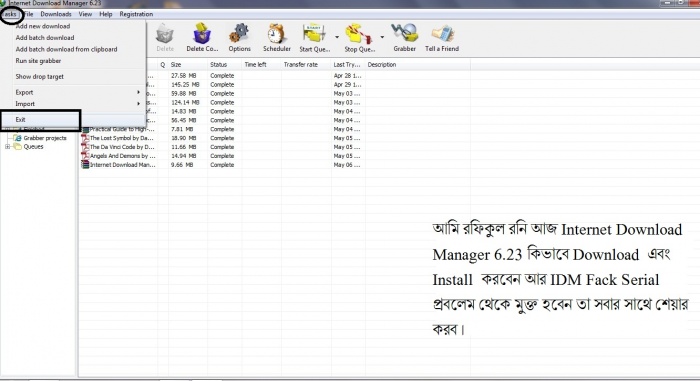The image size is (700, 381).
Task: Select Grabber projects in the tree
Action: pos(45,138)
